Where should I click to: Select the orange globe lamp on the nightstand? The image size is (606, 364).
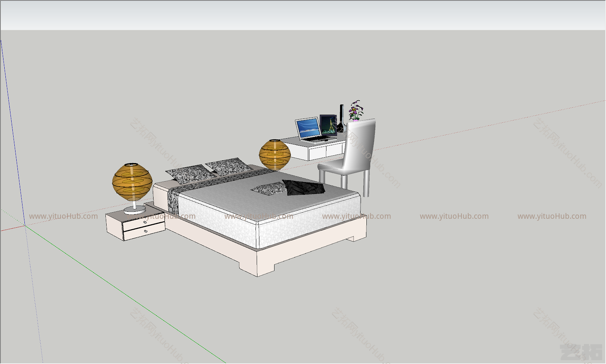132,188
